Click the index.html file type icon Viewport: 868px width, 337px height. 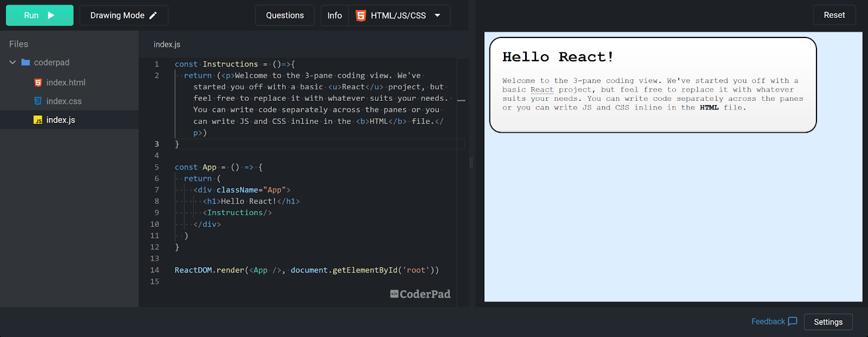pyautogui.click(x=38, y=82)
